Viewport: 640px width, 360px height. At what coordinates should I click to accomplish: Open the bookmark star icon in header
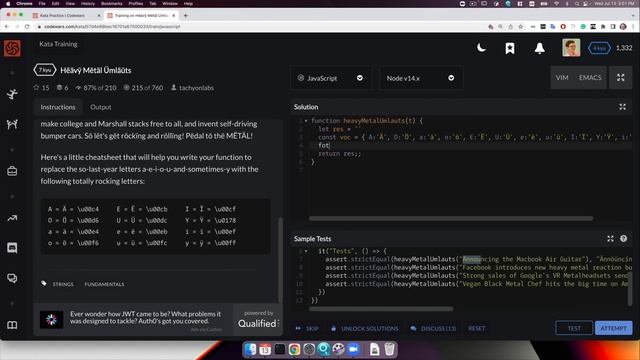[x=510, y=48]
